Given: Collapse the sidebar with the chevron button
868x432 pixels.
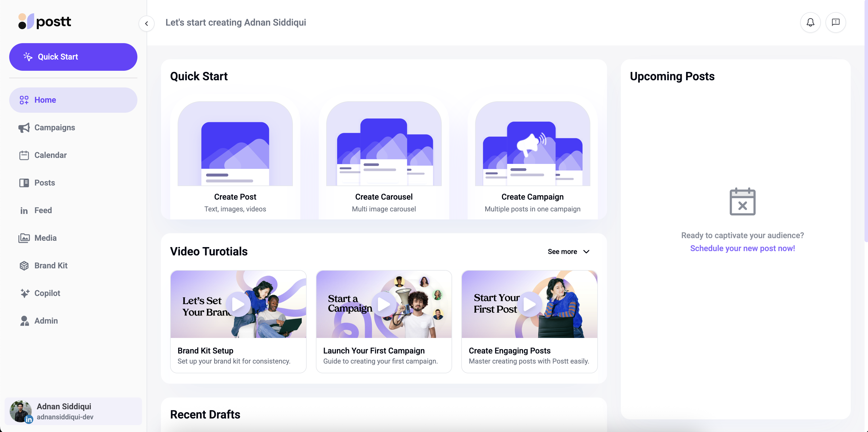Looking at the screenshot, I should [147, 24].
